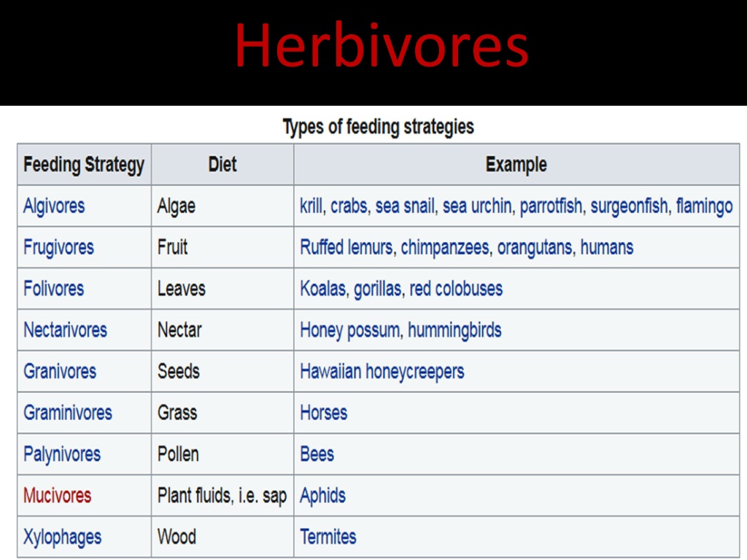This screenshot has width=747, height=560.
Task: Click the Frugivores link
Action: click(x=58, y=248)
